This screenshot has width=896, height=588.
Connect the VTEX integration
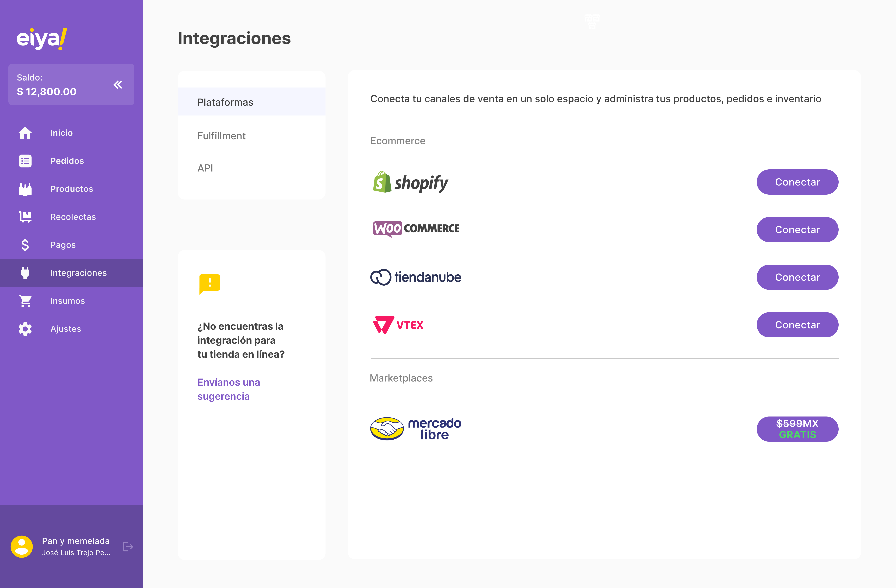click(797, 325)
